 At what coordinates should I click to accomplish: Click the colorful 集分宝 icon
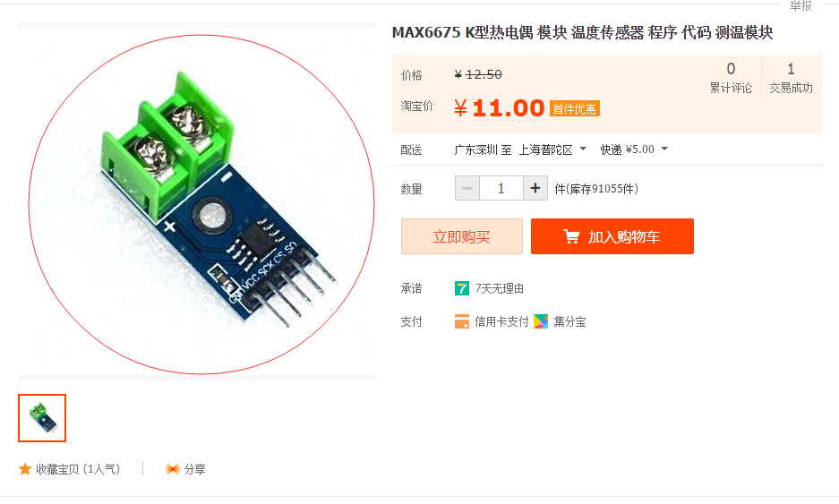pos(541,321)
